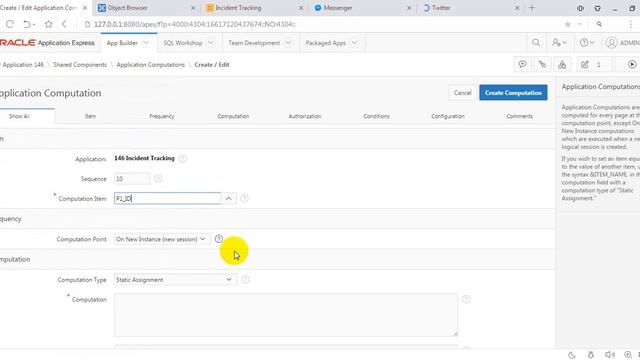This screenshot has width=640, height=360.
Task: Show help for the Computation textarea
Action: [x=466, y=299]
